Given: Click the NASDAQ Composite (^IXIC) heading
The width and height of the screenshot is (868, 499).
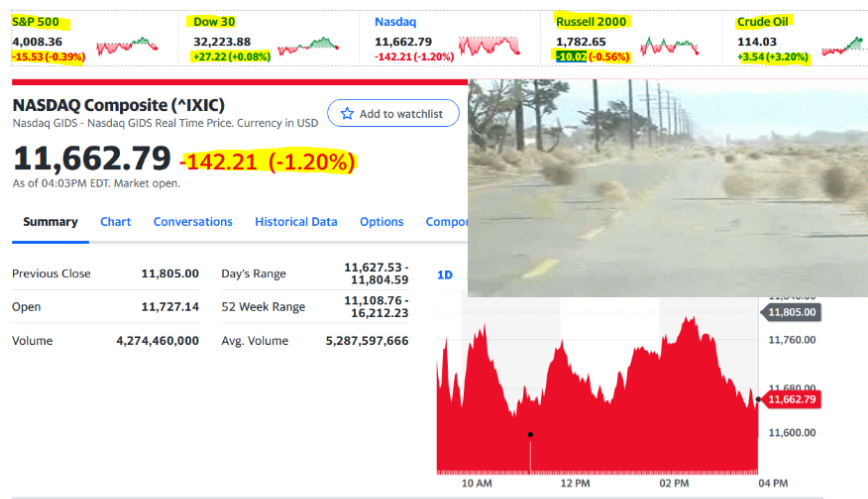Looking at the screenshot, I should pyautogui.click(x=118, y=105).
